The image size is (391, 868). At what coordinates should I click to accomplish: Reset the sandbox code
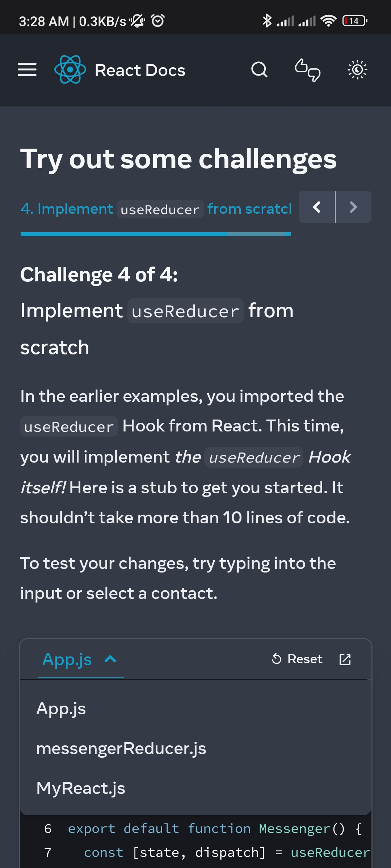pyautogui.click(x=296, y=659)
